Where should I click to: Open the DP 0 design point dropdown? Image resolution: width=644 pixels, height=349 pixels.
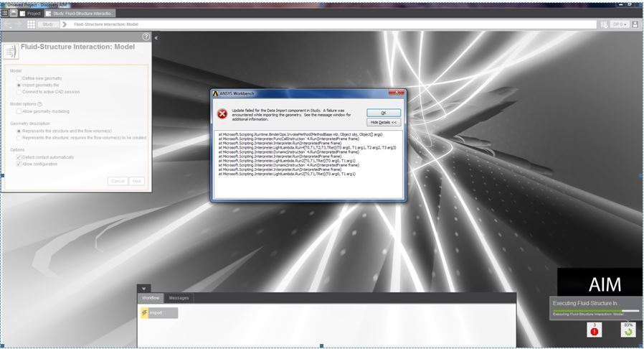(620, 24)
